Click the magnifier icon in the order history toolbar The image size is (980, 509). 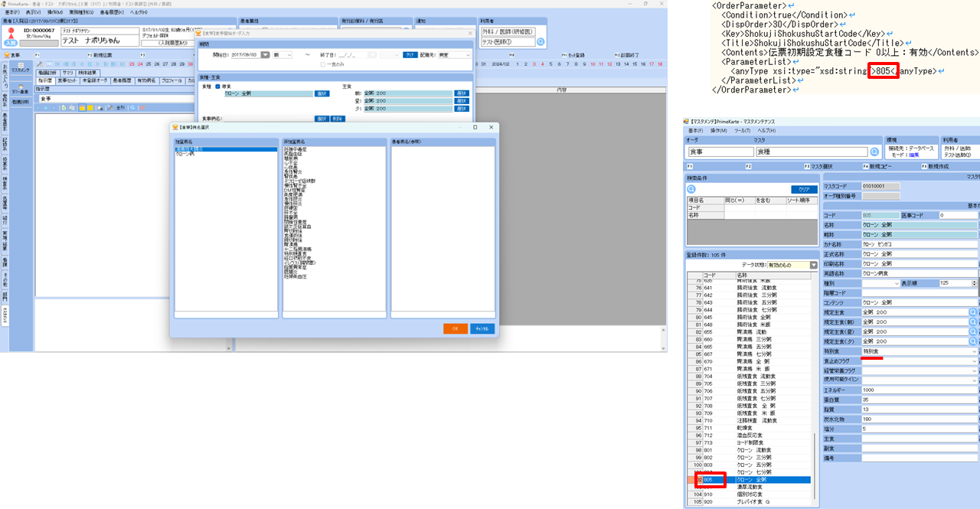point(134,108)
